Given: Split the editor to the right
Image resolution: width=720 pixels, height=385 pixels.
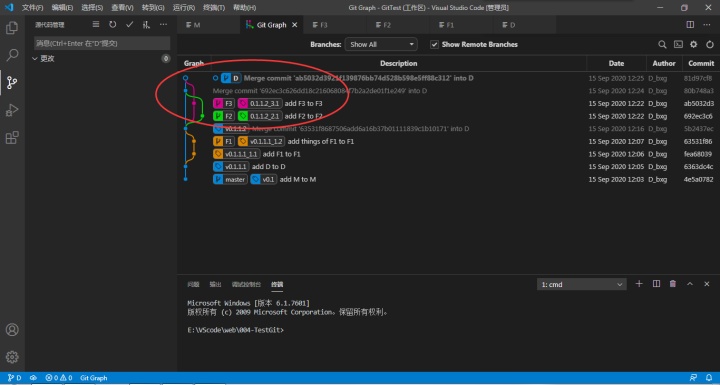Looking at the screenshot, I should (x=690, y=25).
